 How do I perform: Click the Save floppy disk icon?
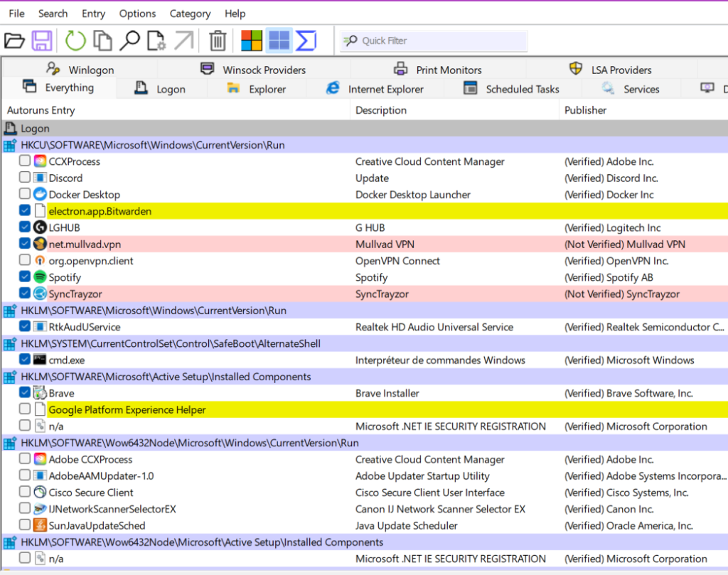click(x=42, y=41)
